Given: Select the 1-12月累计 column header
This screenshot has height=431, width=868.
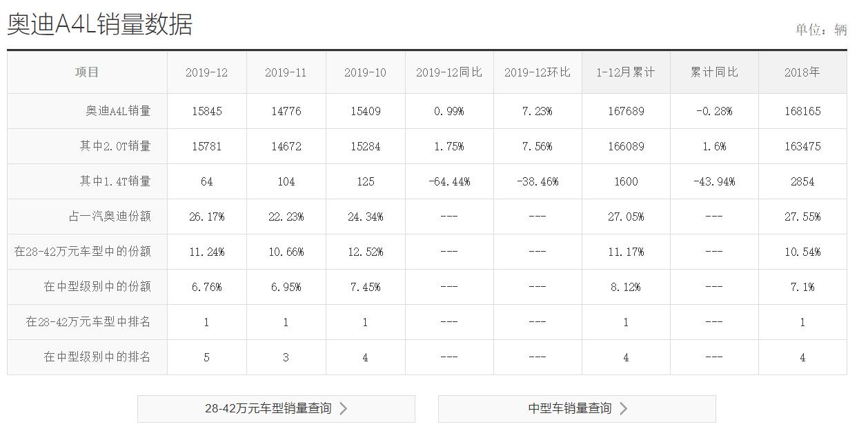Looking at the screenshot, I should (625, 72).
